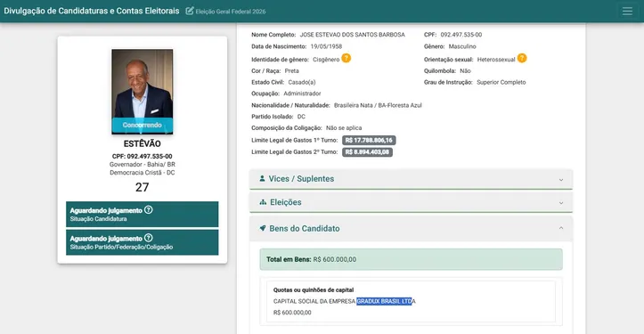Click the R$ 600.000,00 value under capital social

coord(292,313)
